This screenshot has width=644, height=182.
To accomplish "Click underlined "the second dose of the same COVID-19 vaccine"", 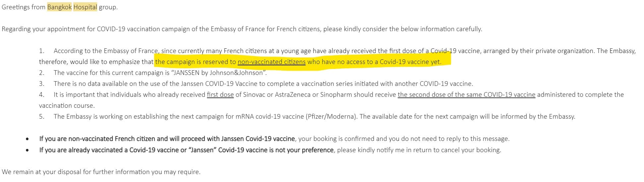I will 466,94.
